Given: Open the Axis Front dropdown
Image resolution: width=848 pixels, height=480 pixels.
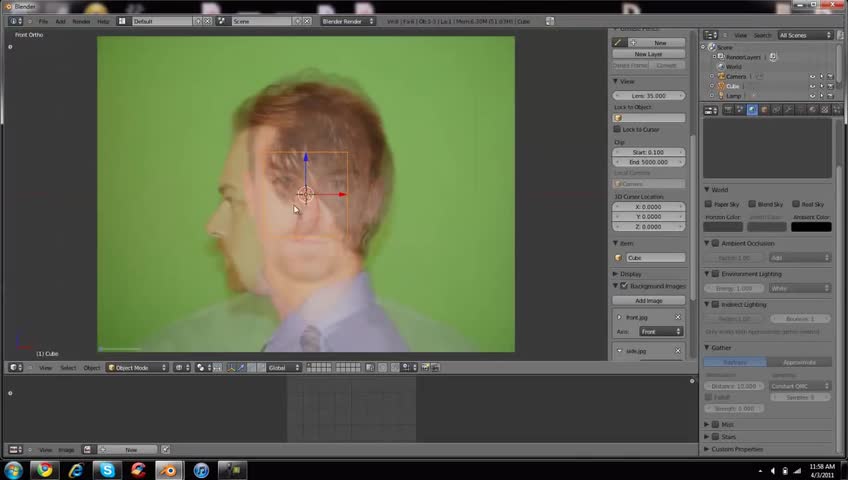Looking at the screenshot, I should tap(661, 331).
